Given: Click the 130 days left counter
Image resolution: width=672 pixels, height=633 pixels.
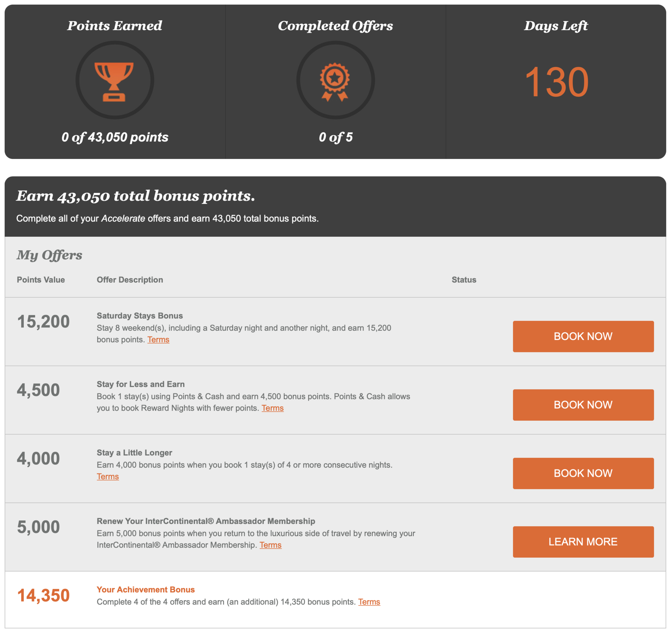Looking at the screenshot, I should click(556, 82).
